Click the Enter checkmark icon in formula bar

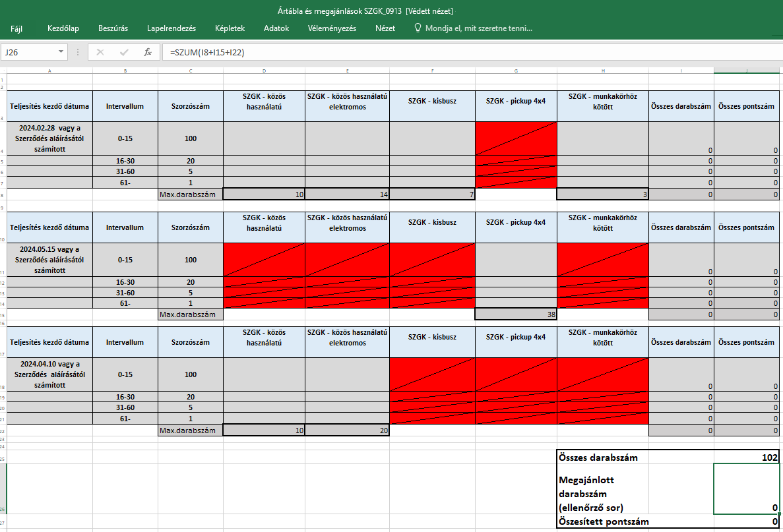tap(124, 52)
